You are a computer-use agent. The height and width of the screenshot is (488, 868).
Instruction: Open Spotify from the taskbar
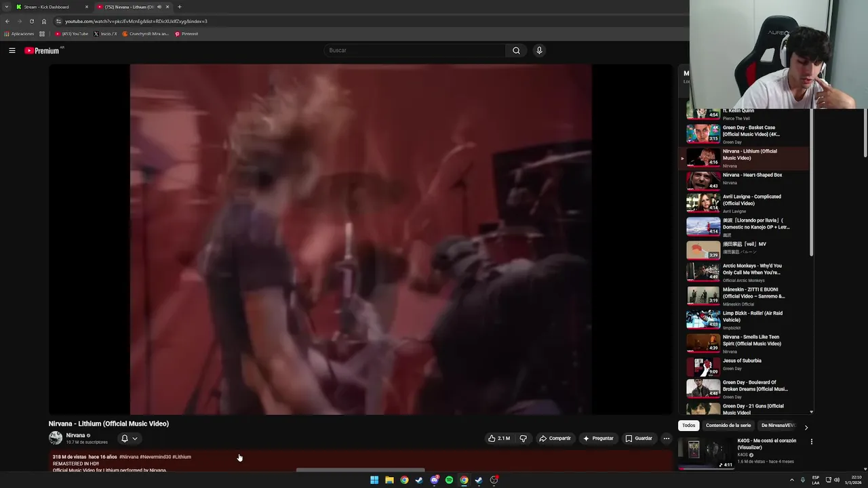coord(449,480)
